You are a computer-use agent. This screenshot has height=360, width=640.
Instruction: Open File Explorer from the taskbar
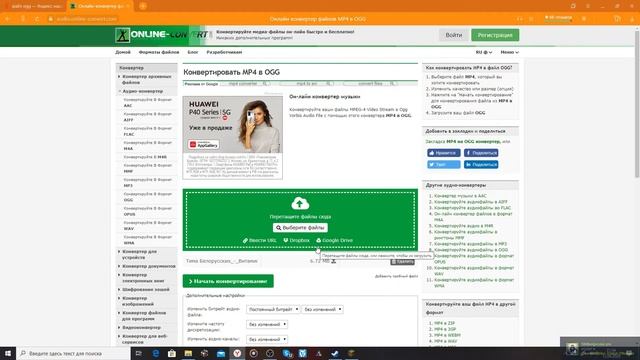[188, 353]
